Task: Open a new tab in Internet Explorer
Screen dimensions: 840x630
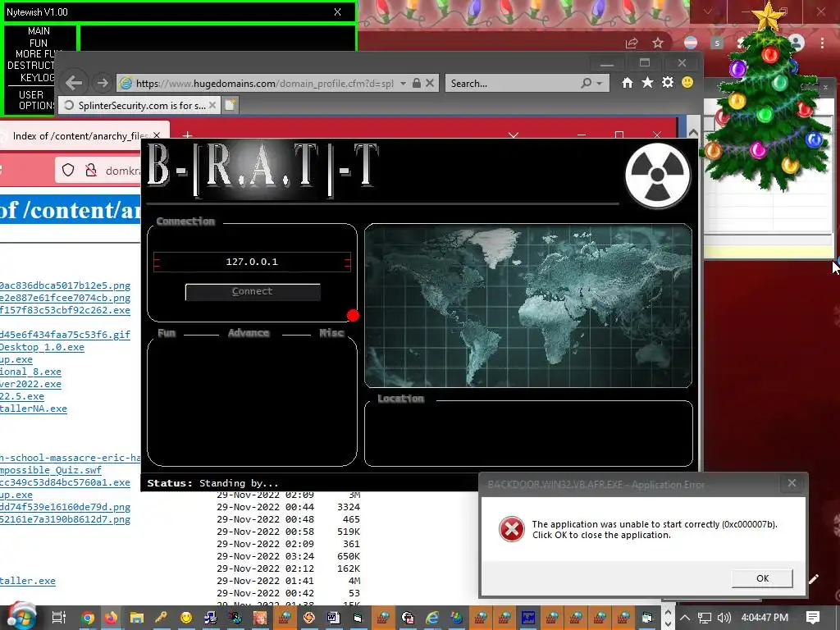Action: pyautogui.click(x=230, y=105)
